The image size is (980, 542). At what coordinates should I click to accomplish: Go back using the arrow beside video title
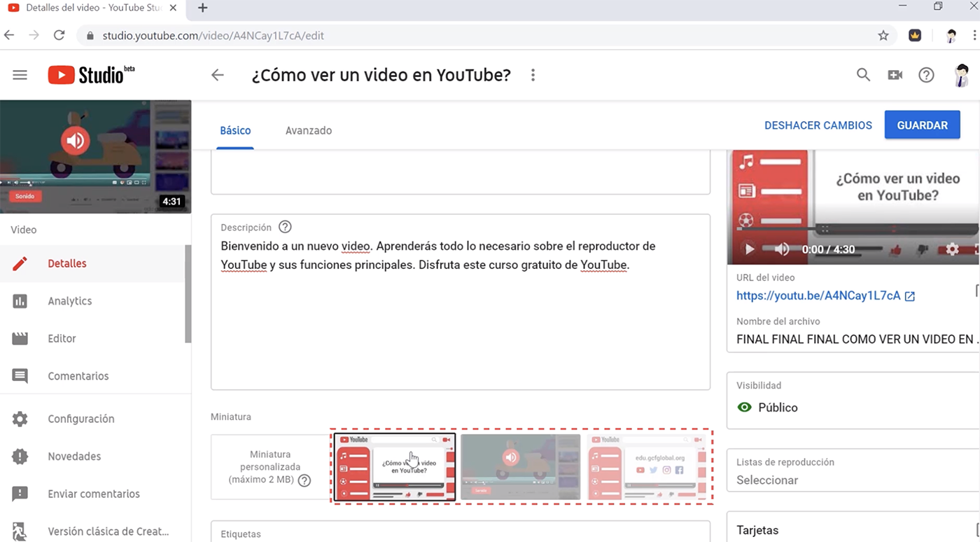tap(218, 75)
